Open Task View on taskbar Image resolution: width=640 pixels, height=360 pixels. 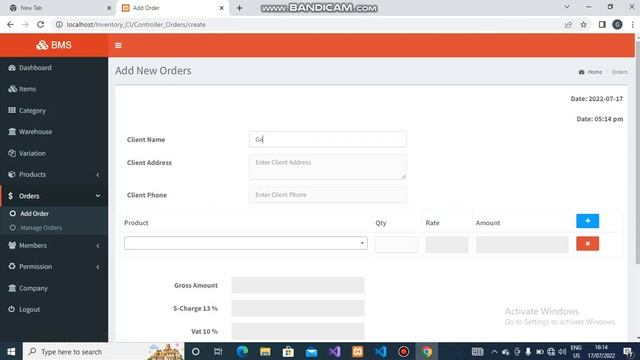pyautogui.click(x=218, y=351)
